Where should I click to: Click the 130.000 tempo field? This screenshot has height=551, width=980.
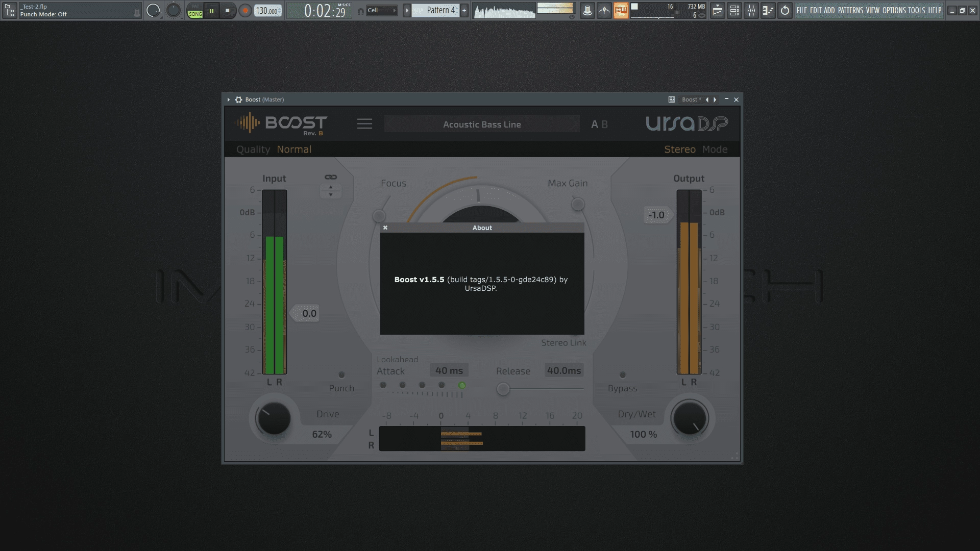pyautogui.click(x=268, y=11)
